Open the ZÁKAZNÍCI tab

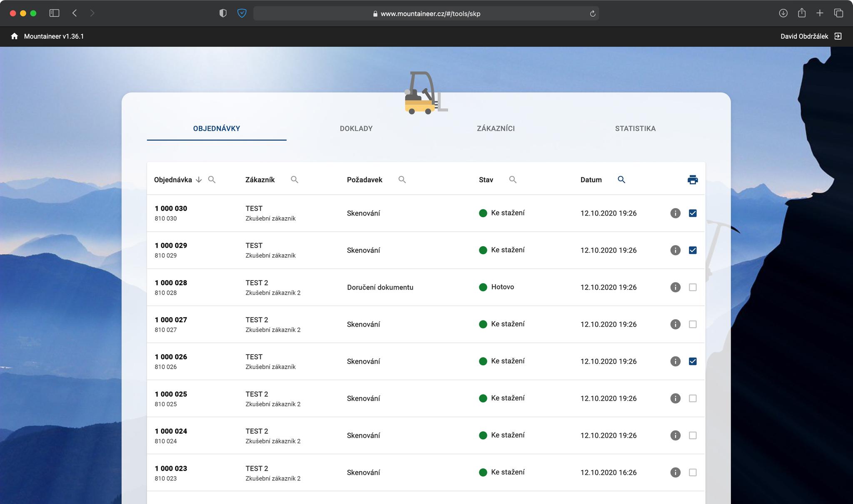[x=496, y=129]
